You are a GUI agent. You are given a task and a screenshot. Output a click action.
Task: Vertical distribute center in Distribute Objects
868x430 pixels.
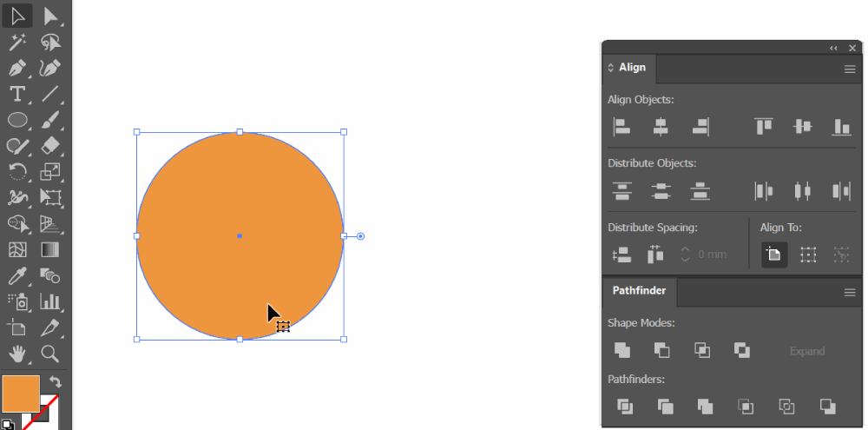pyautogui.click(x=661, y=191)
